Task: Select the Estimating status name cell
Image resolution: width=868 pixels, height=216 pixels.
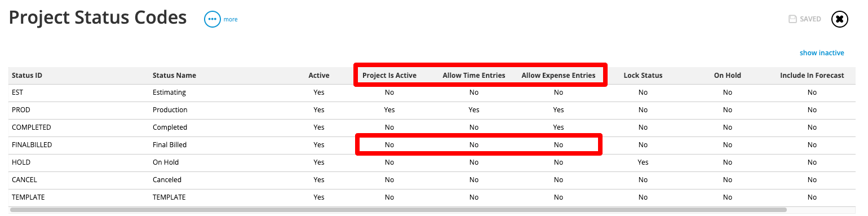Action: [169, 92]
